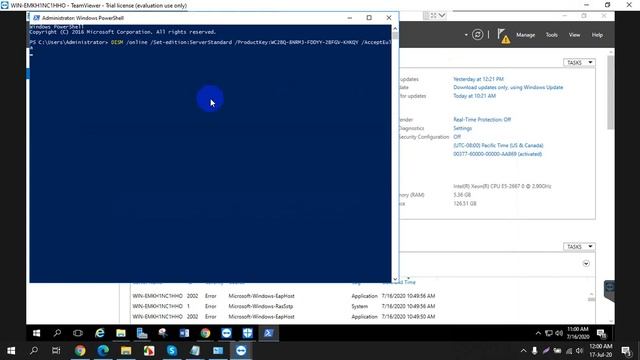The width and height of the screenshot is (640, 360).
Task: Open the upper TASKS dropdown
Action: click(579, 62)
